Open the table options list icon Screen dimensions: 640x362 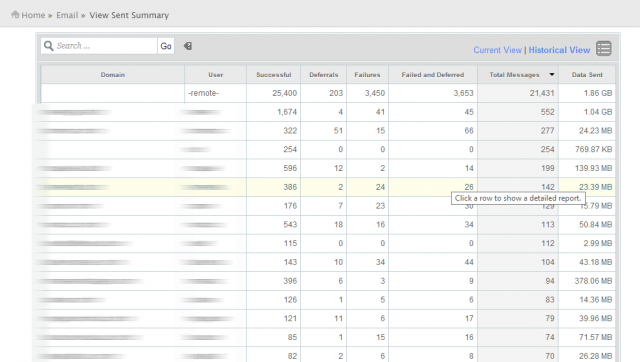604,49
